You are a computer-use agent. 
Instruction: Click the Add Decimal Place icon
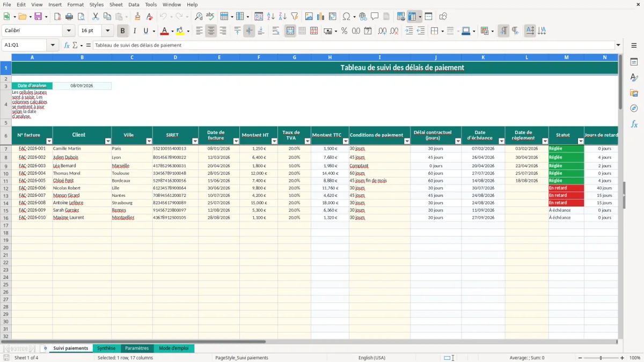pyautogui.click(x=383, y=31)
